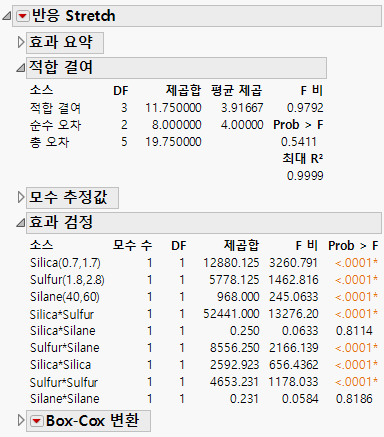
Task: Click the Box-Cox 변환 header
Action: point(88,421)
